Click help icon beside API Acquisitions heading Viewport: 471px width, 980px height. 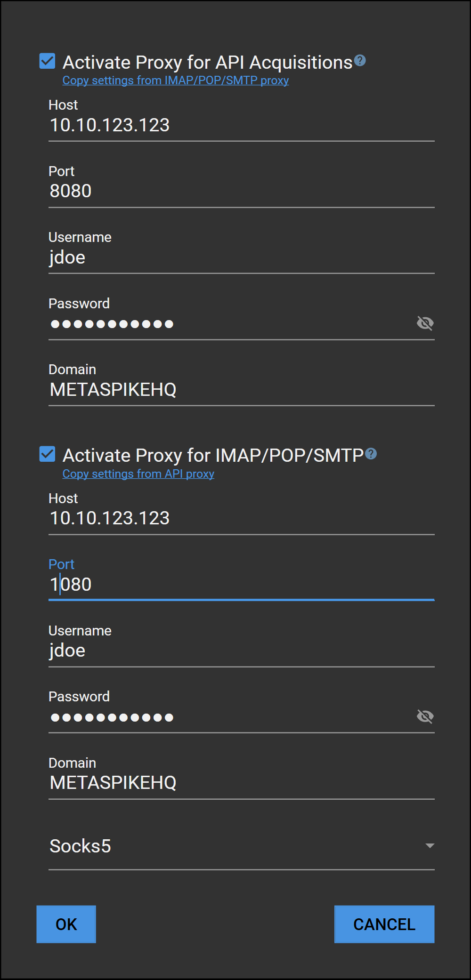click(360, 60)
